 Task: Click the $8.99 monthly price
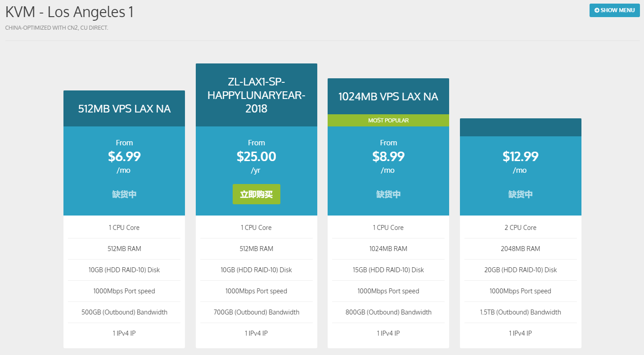point(388,157)
